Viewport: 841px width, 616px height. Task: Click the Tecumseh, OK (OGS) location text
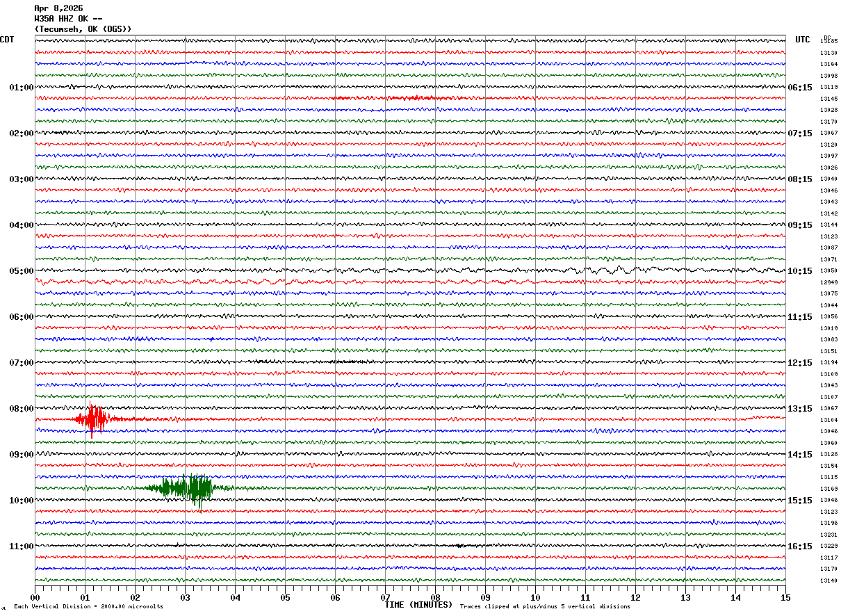[83, 29]
